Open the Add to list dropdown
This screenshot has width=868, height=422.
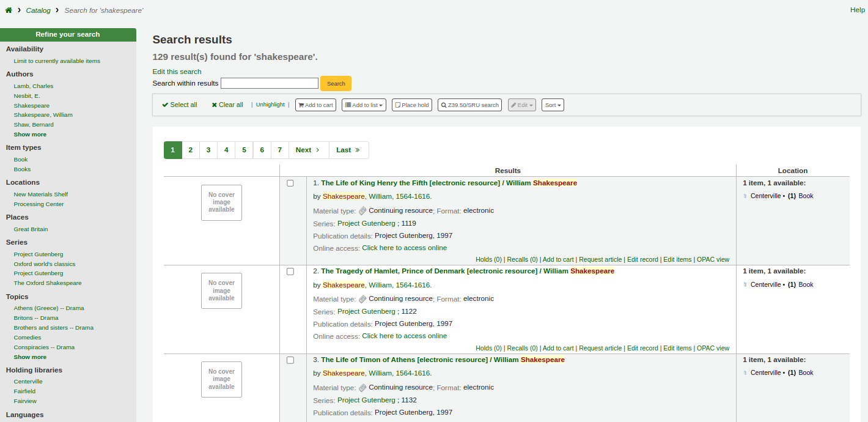coord(364,105)
